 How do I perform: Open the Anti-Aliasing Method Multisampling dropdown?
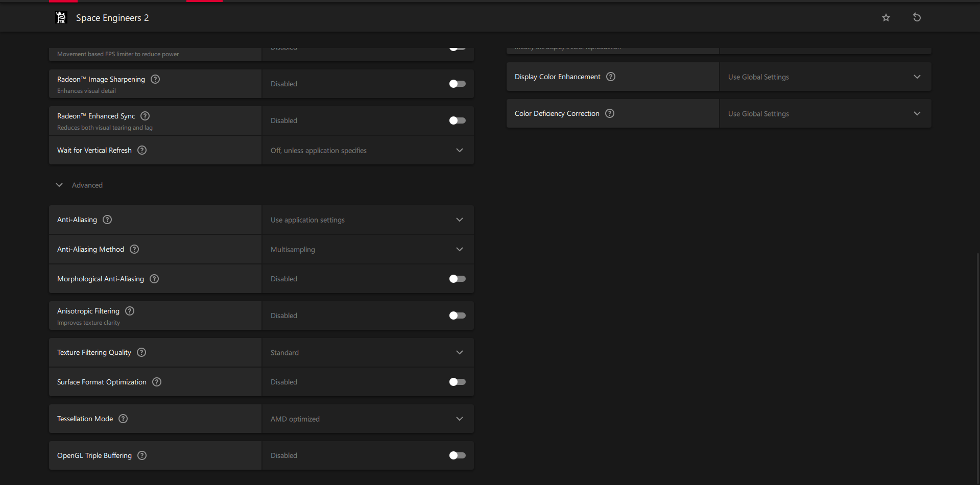pos(368,249)
